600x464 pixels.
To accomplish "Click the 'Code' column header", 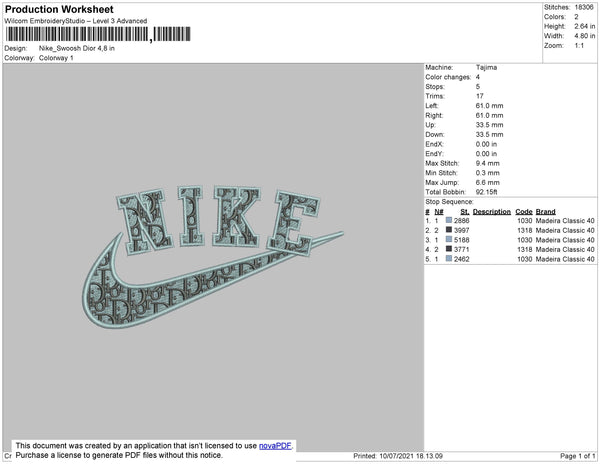I will pyautogui.click(x=524, y=212).
